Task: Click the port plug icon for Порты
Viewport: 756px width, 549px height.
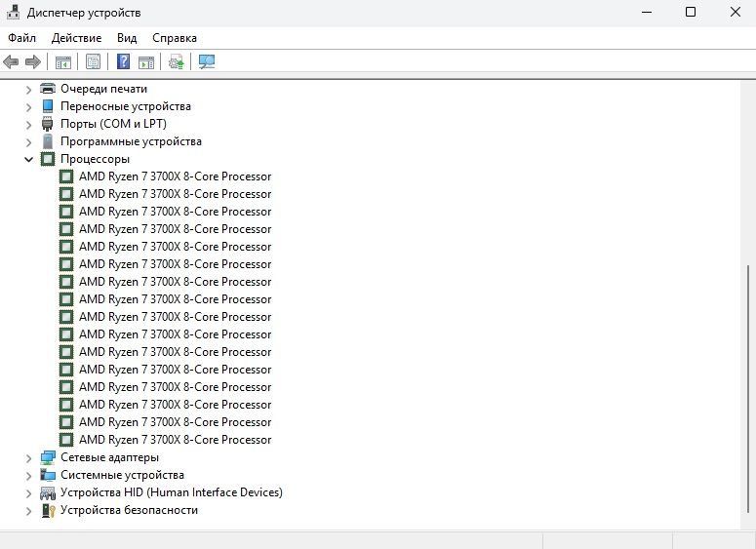Action: (47, 124)
